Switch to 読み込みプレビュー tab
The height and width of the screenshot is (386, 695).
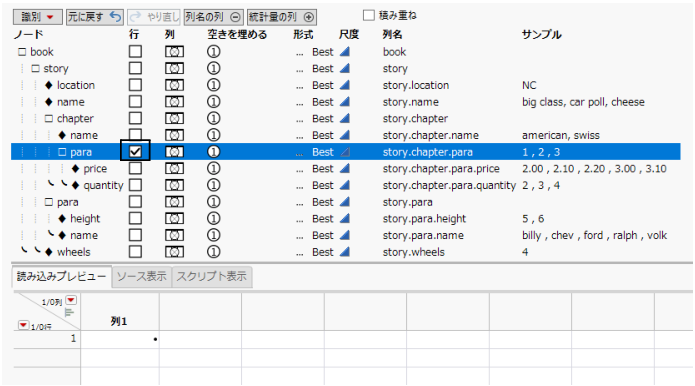tap(61, 277)
